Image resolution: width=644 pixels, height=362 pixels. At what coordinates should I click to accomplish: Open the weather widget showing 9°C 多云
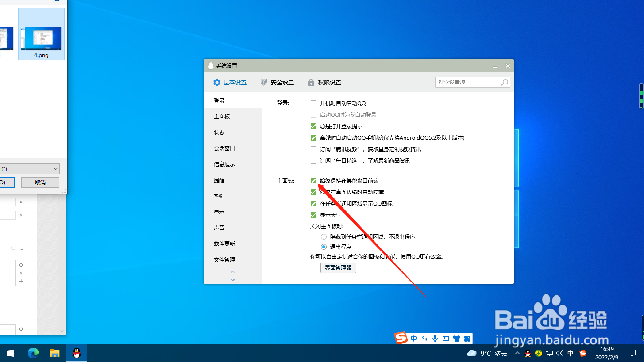click(x=487, y=353)
